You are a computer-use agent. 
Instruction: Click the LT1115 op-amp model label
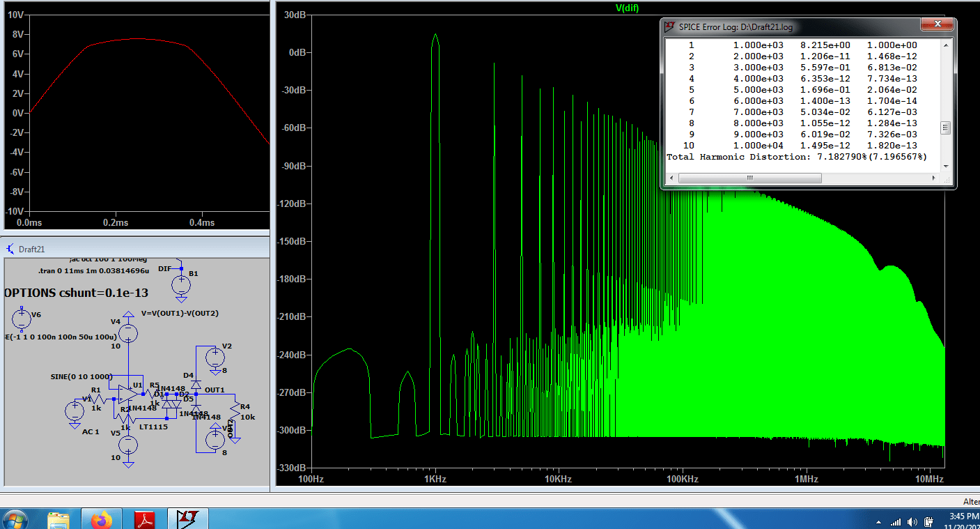coord(153,427)
